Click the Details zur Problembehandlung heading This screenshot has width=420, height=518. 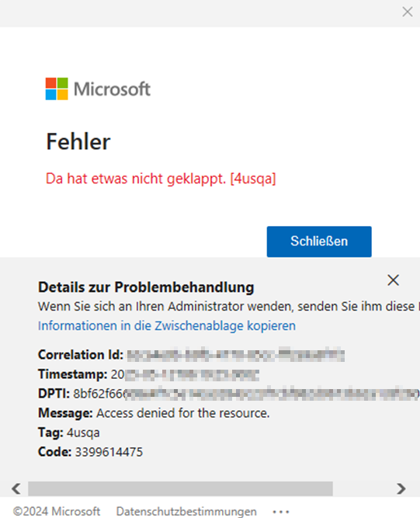[x=146, y=287]
